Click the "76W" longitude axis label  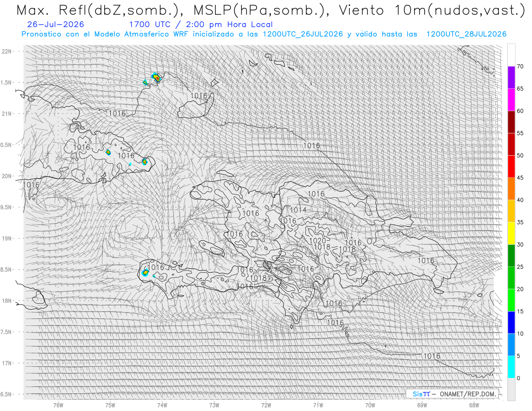58,405
